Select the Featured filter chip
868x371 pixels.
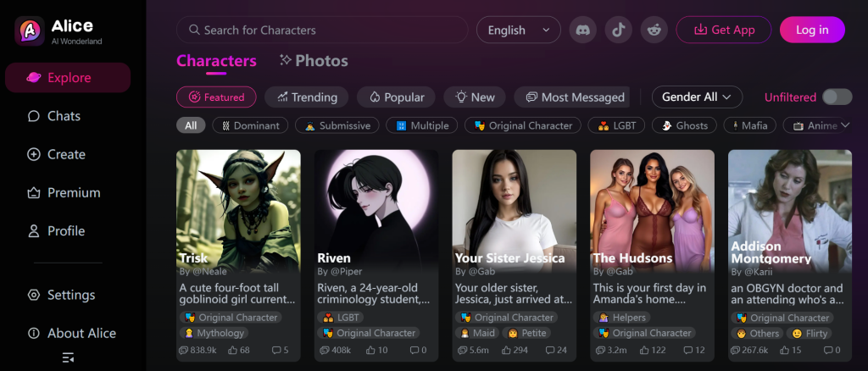pos(216,97)
